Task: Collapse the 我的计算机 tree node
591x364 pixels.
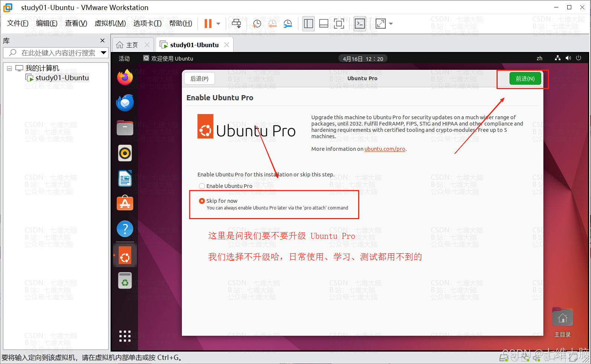Action: [9, 68]
